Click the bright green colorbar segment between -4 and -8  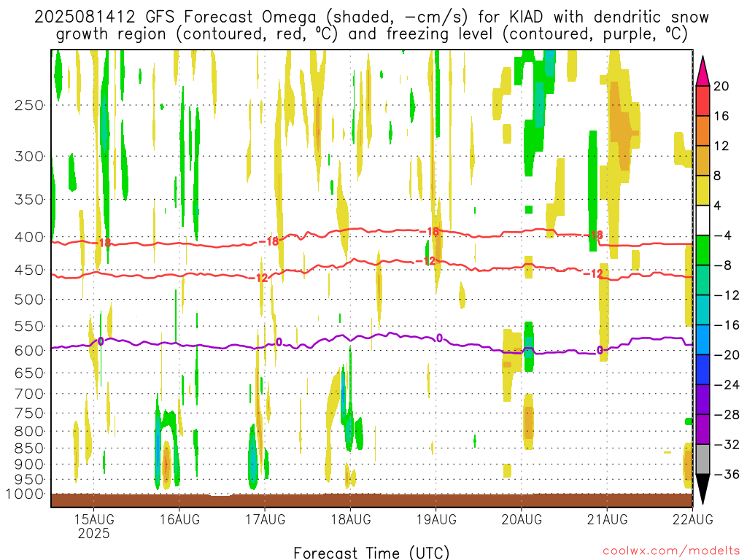(x=703, y=251)
